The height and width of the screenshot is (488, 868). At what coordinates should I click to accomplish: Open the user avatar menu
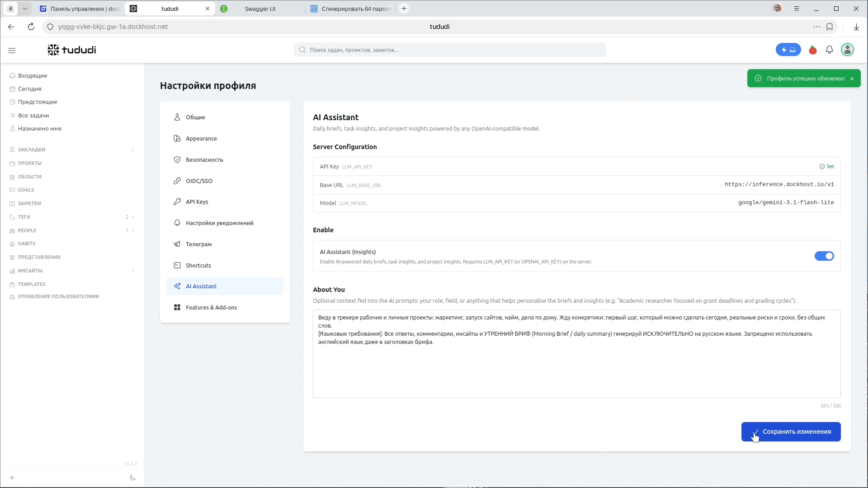pyautogui.click(x=847, y=50)
